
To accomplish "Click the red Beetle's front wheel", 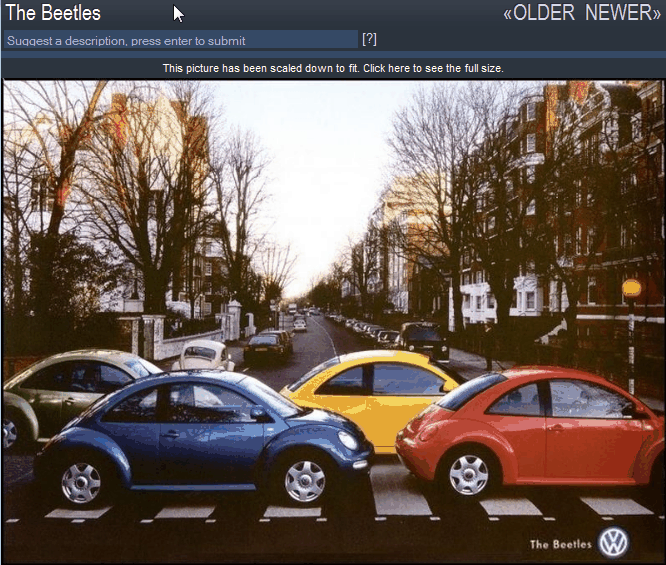I will click(468, 474).
